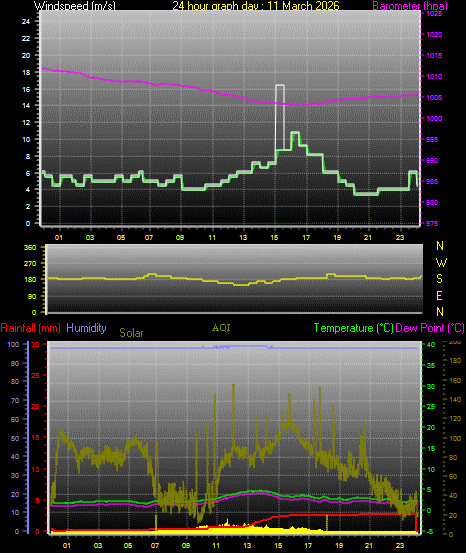Click the "Windspeed (m/s)" axis title
The height and width of the screenshot is (553, 466).
[75, 6]
